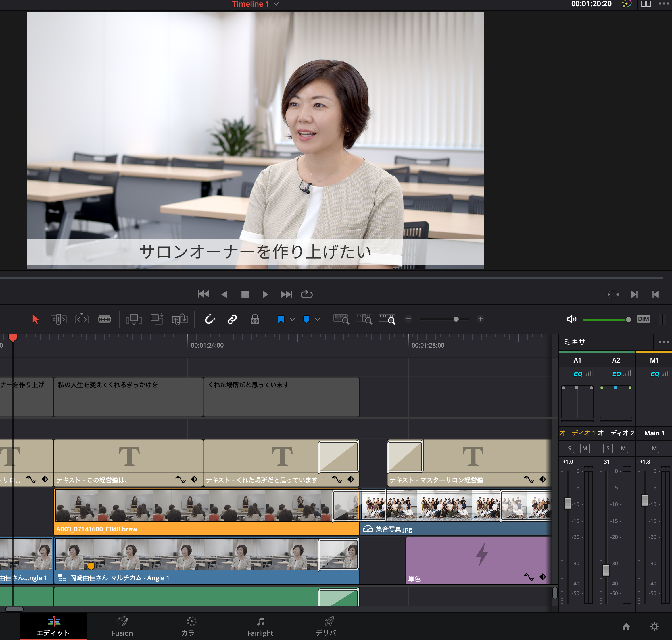Image resolution: width=672 pixels, height=640 pixels.
Task: Expand the blue flag color dropdown
Action: [x=292, y=319]
